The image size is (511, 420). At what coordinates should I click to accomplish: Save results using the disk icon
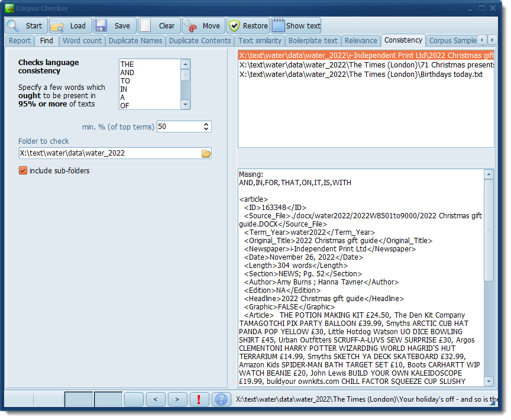pyautogui.click(x=101, y=25)
